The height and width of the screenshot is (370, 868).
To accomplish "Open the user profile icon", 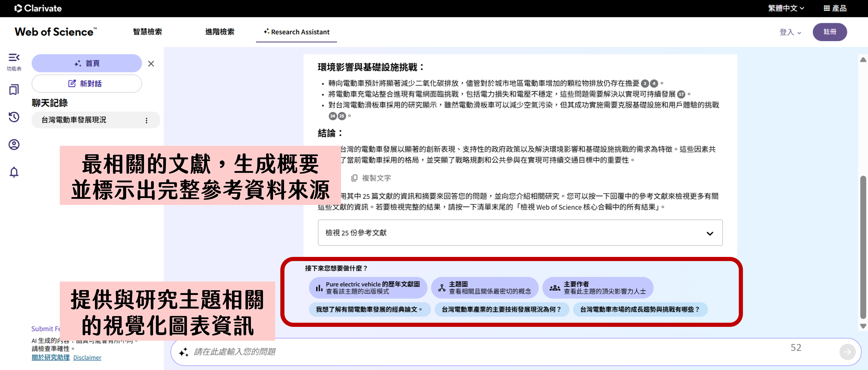I will click(x=14, y=144).
